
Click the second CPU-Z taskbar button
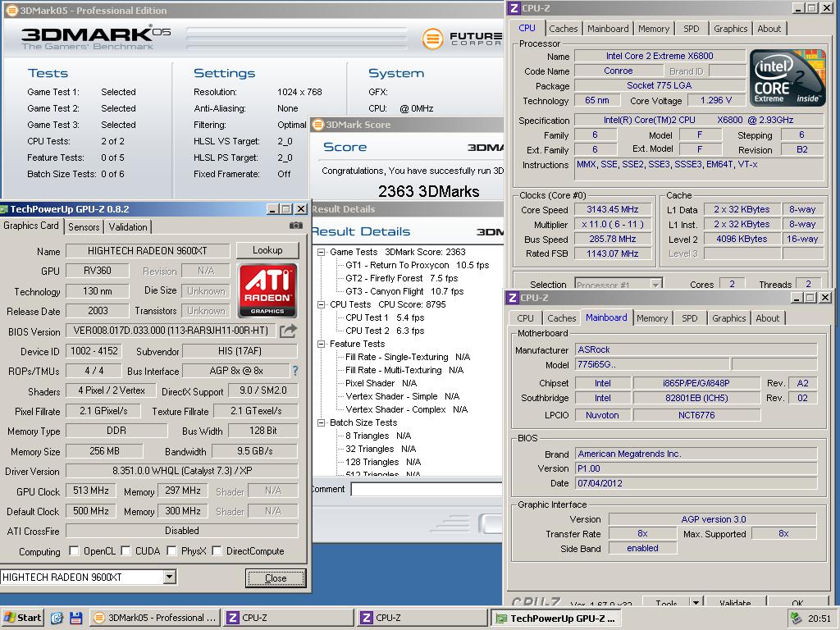(422, 618)
